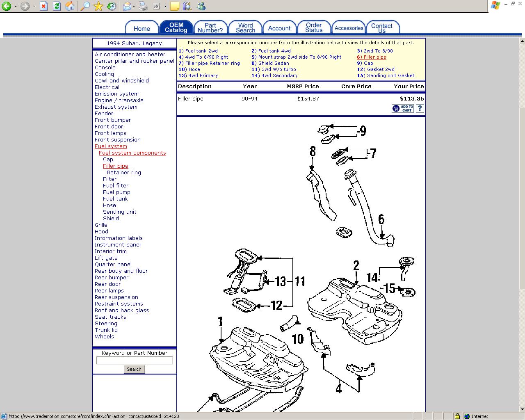Go to the browser Home page icon

click(70, 6)
